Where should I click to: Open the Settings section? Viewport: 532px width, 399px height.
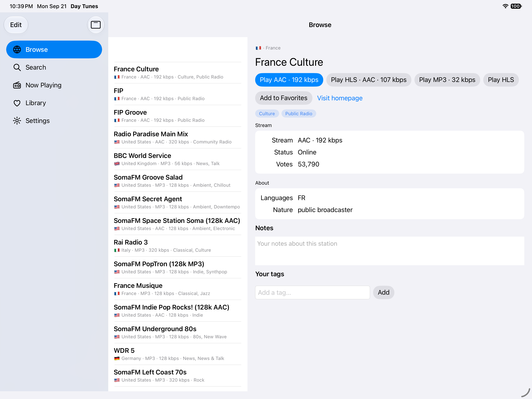[x=54, y=121]
